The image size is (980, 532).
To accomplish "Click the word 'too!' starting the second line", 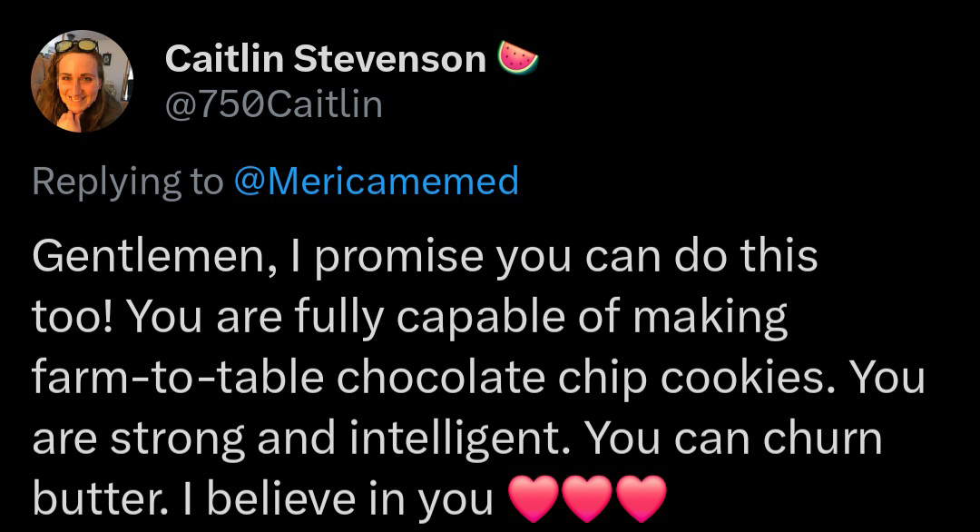I will [x=71, y=317].
